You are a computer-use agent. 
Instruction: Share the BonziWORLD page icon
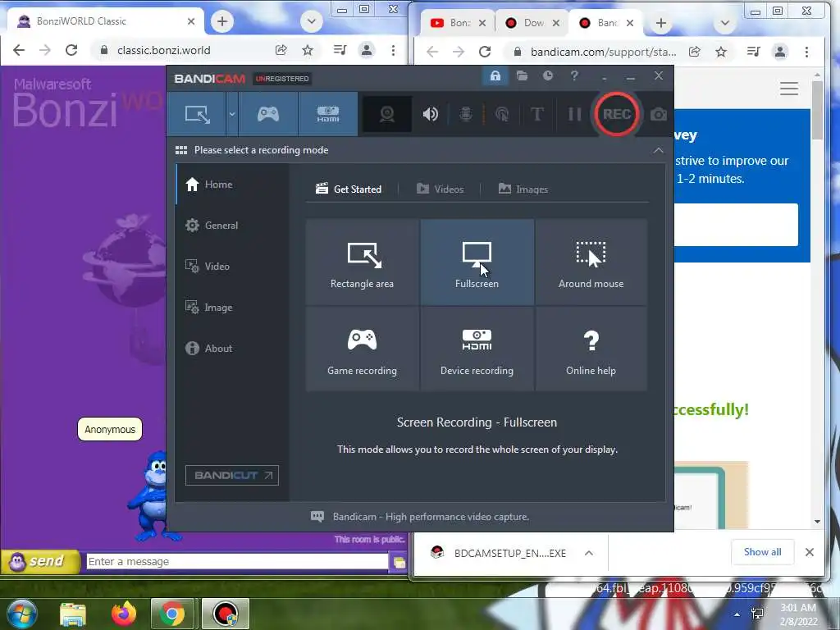pyautogui.click(x=281, y=50)
